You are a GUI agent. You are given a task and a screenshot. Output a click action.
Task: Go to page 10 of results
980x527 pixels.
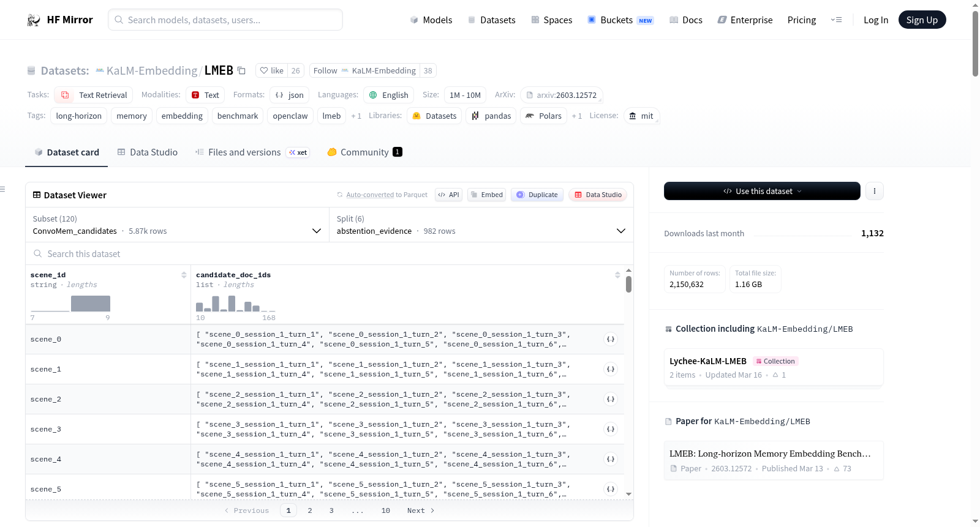click(x=386, y=510)
